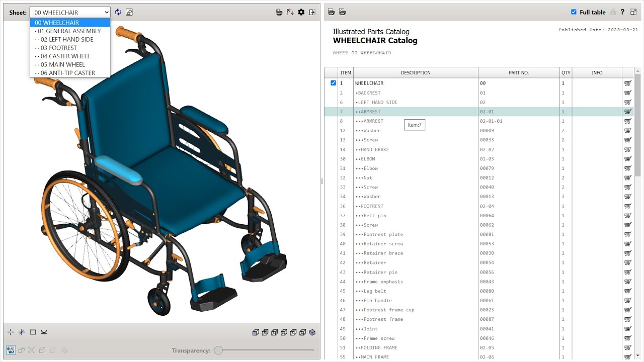Click cart icon for LEFT HAND SIDE row

tap(628, 102)
